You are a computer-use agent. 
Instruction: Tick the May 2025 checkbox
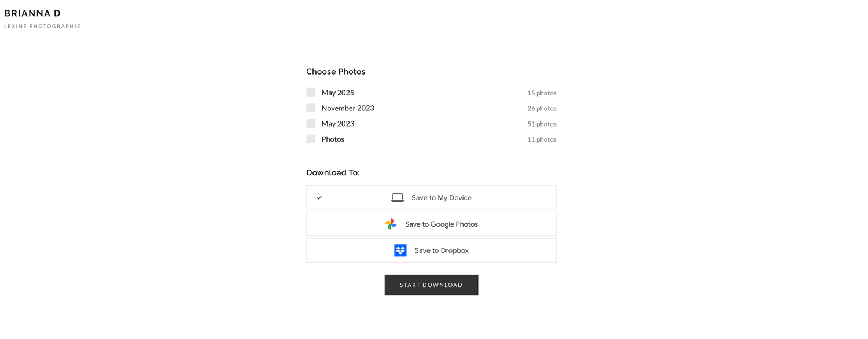pos(311,92)
